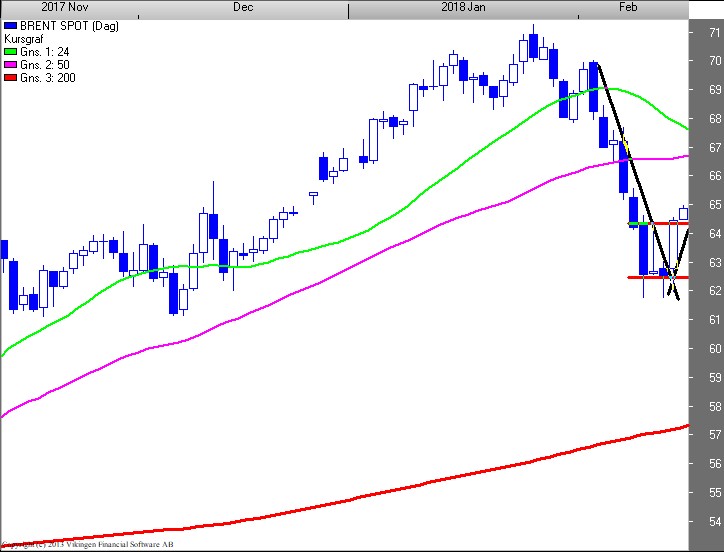Click the 'Dec' timeline label
The image size is (724, 552).
(243, 7)
